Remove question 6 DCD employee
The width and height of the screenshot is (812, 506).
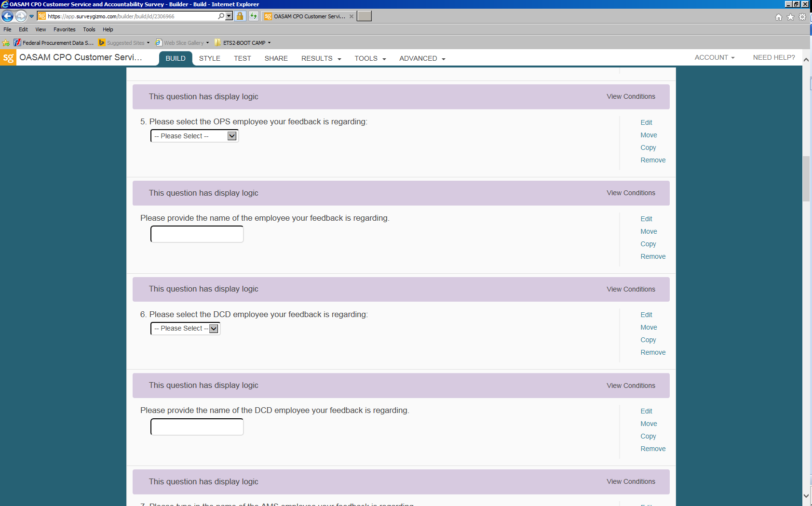pyautogui.click(x=653, y=352)
